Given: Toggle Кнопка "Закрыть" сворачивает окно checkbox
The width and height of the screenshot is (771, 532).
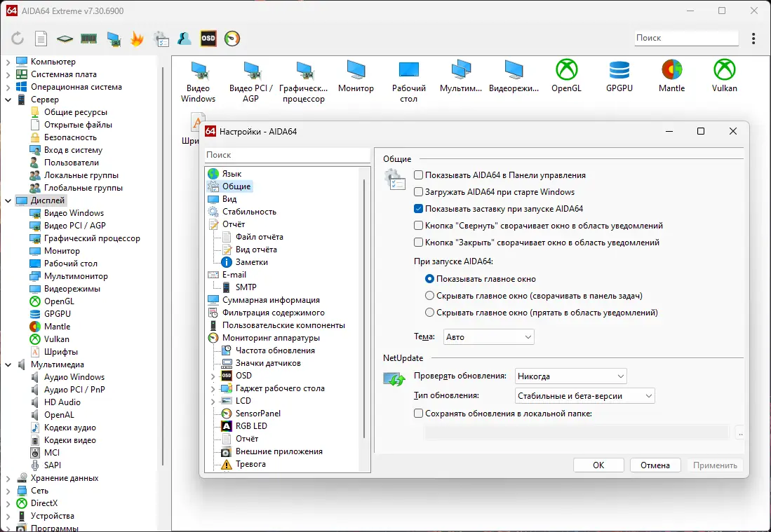Looking at the screenshot, I should (418, 243).
